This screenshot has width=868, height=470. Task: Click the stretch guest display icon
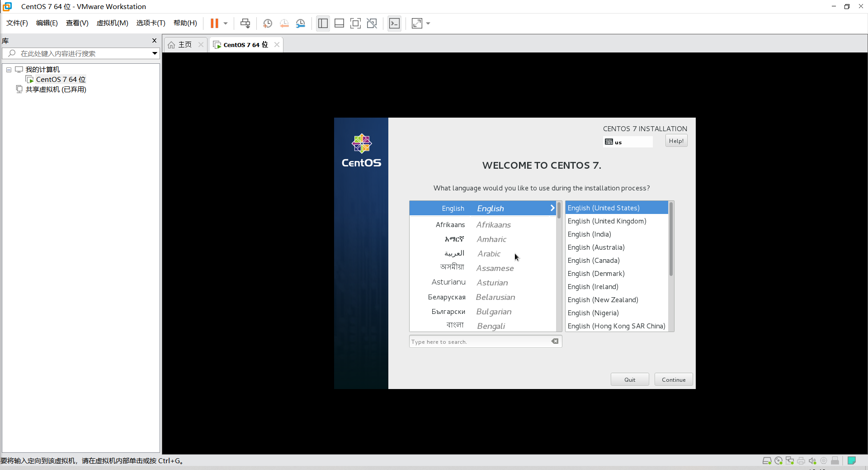pyautogui.click(x=417, y=23)
